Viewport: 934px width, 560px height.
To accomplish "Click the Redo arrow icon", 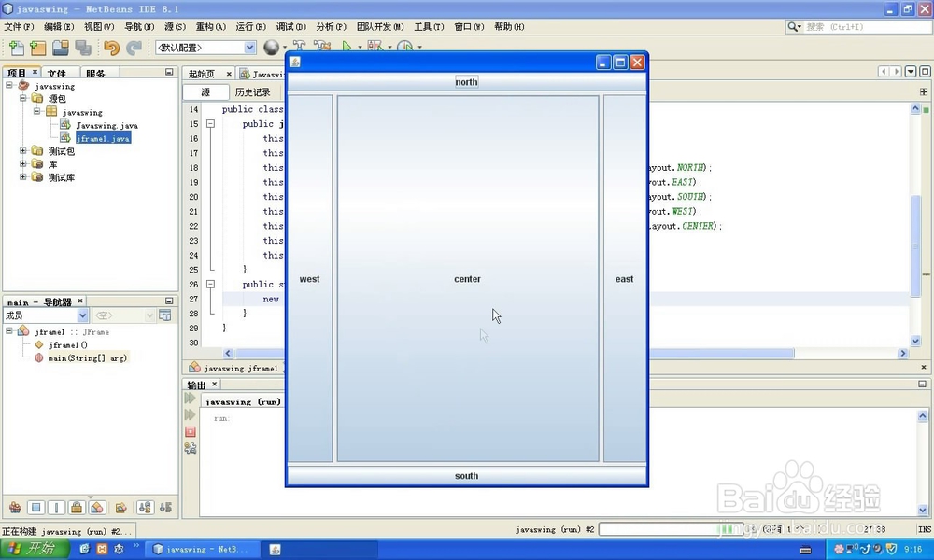I will (134, 48).
